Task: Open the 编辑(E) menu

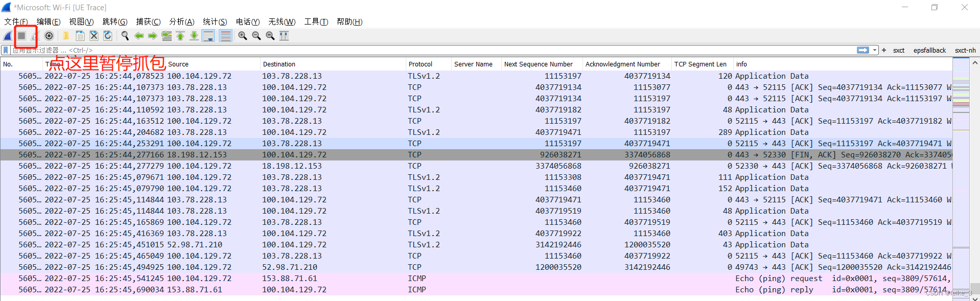Action: pos(49,21)
